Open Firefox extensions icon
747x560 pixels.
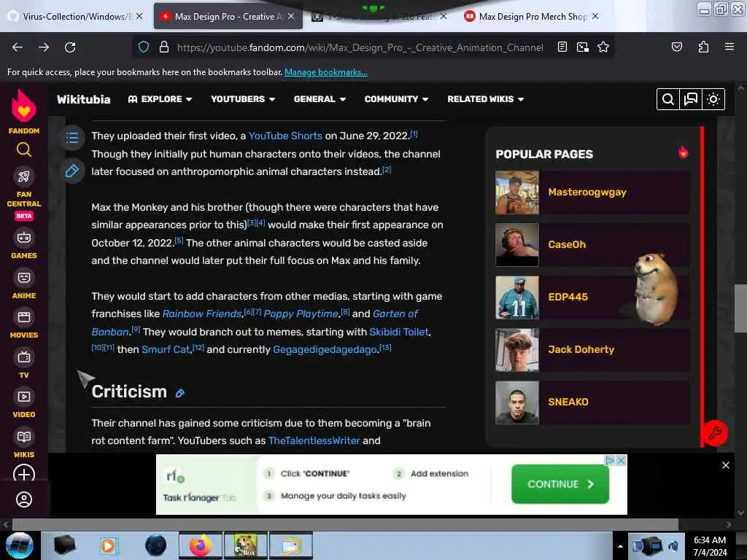(x=703, y=47)
